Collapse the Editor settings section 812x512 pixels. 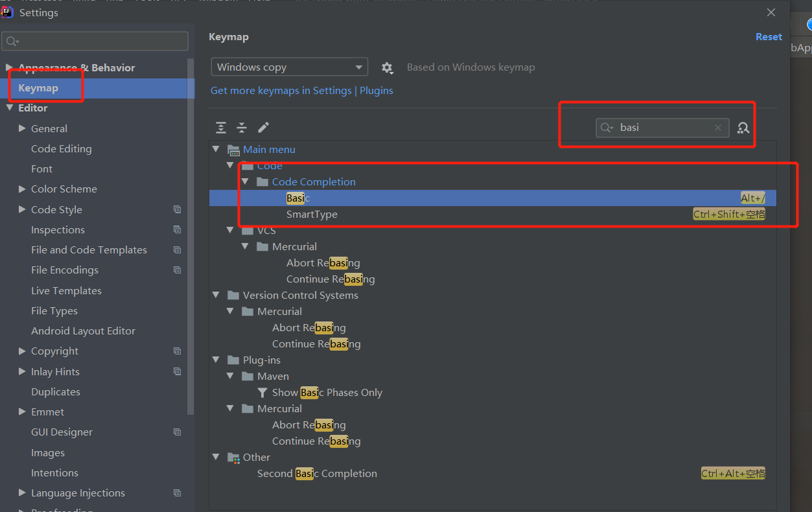click(9, 108)
